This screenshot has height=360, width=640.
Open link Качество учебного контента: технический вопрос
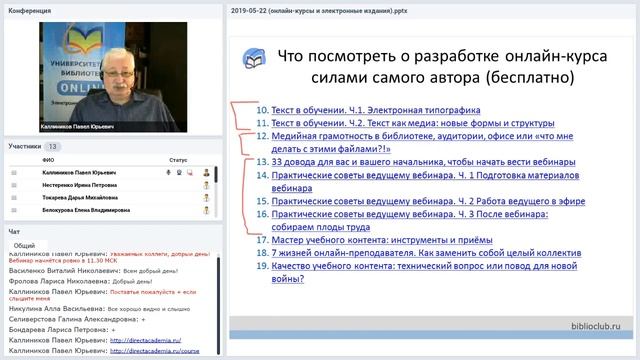click(424, 272)
